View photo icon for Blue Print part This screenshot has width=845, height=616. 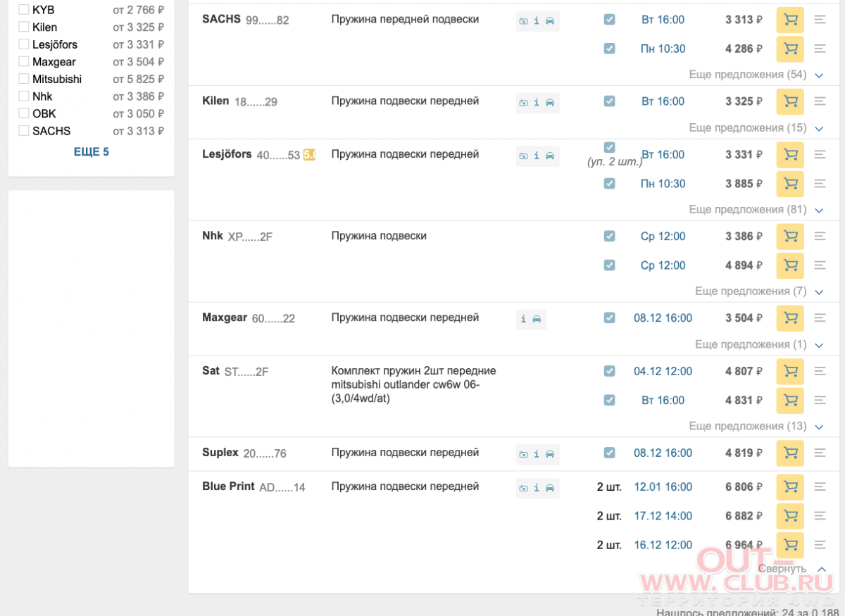pos(523,489)
